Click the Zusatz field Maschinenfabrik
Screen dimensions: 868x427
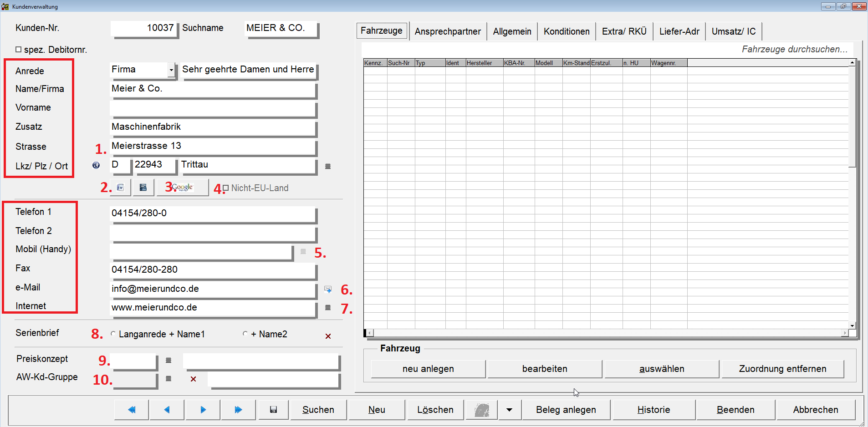[x=213, y=127]
